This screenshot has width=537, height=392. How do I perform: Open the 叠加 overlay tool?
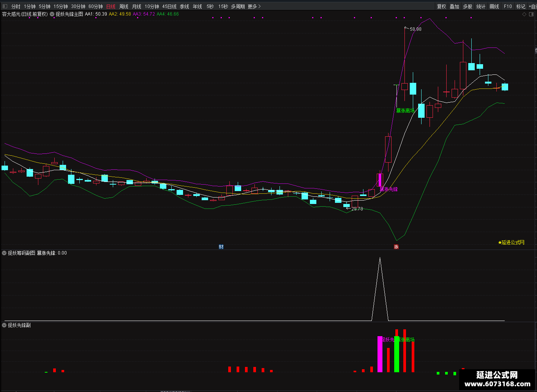pyautogui.click(x=455, y=6)
